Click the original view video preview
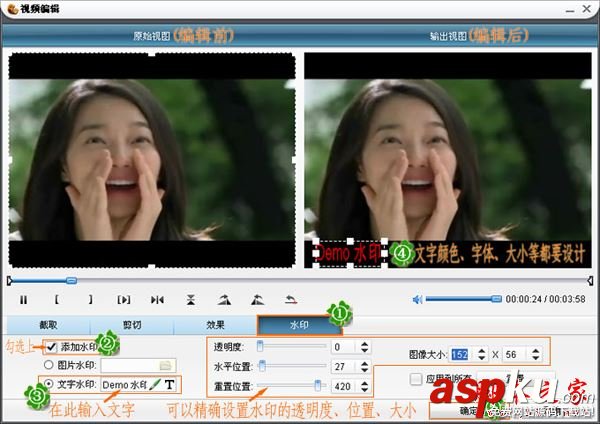600x424 pixels. pos(152,160)
